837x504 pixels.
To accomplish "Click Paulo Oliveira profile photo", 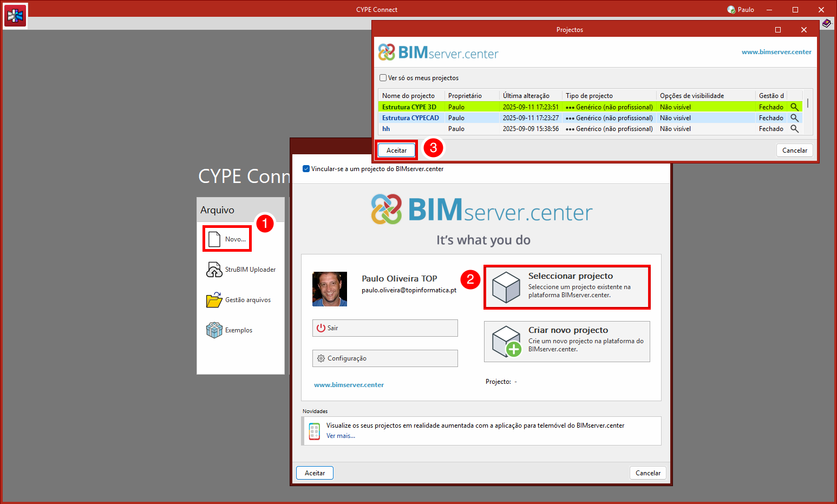I will coord(330,289).
